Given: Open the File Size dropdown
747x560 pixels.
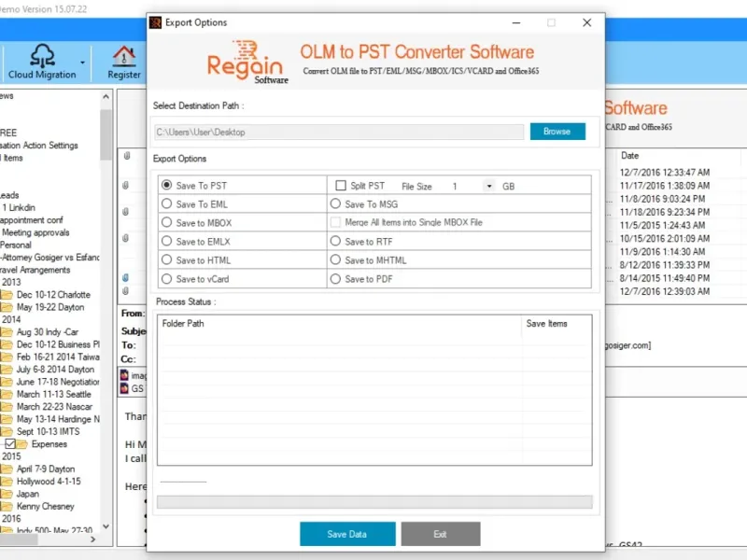Looking at the screenshot, I should click(x=488, y=186).
